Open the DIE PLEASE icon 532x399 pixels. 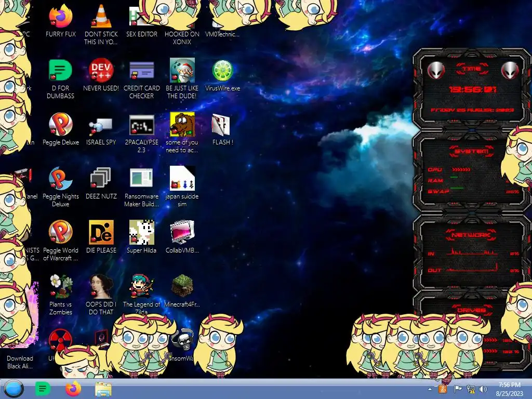[101, 232]
